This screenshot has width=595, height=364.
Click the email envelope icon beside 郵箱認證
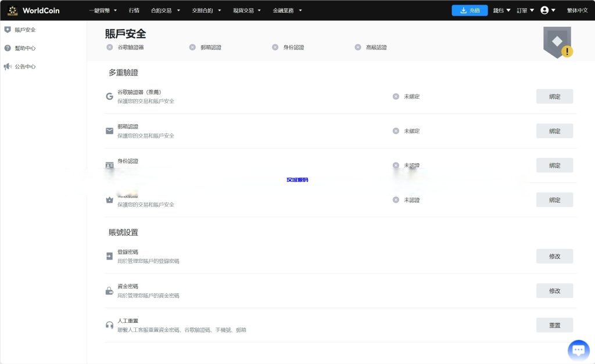[109, 130]
